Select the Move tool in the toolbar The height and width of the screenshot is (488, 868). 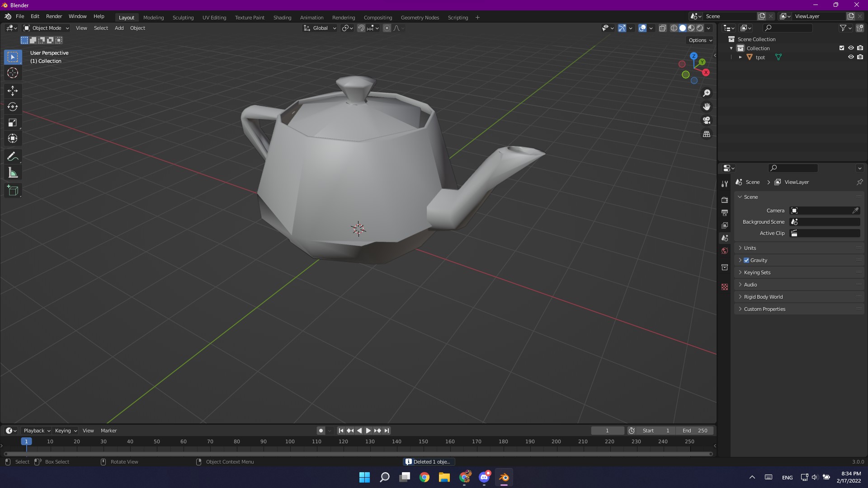(x=12, y=91)
